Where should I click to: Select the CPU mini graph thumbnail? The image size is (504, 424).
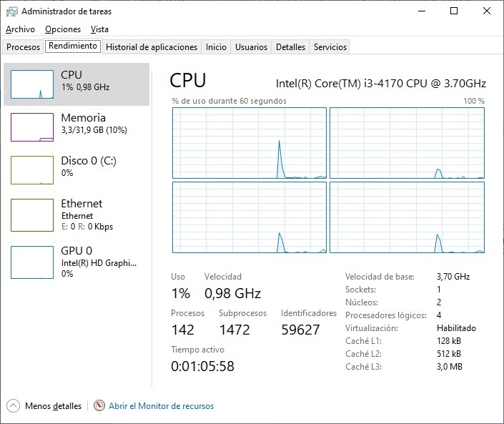pos(32,84)
